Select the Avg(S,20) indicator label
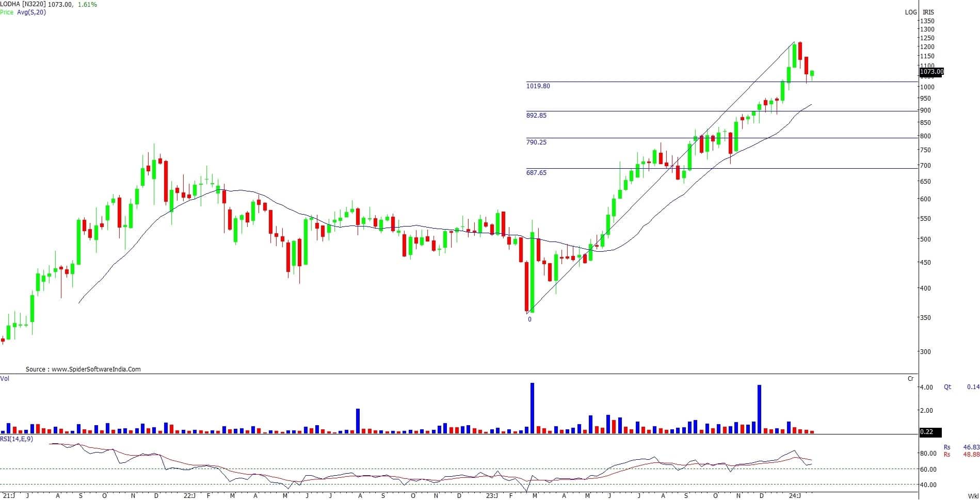The width and height of the screenshot is (980, 500). coord(31,12)
